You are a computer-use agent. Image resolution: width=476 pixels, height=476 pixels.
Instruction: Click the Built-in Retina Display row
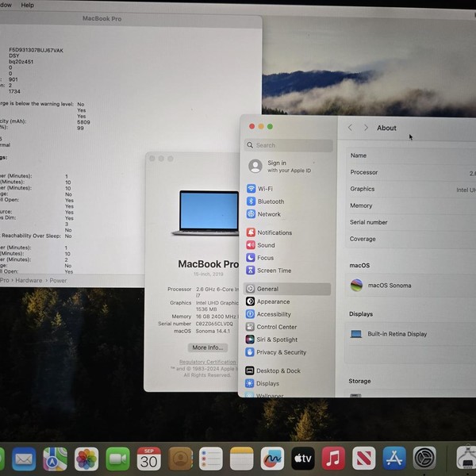pyautogui.click(x=410, y=334)
